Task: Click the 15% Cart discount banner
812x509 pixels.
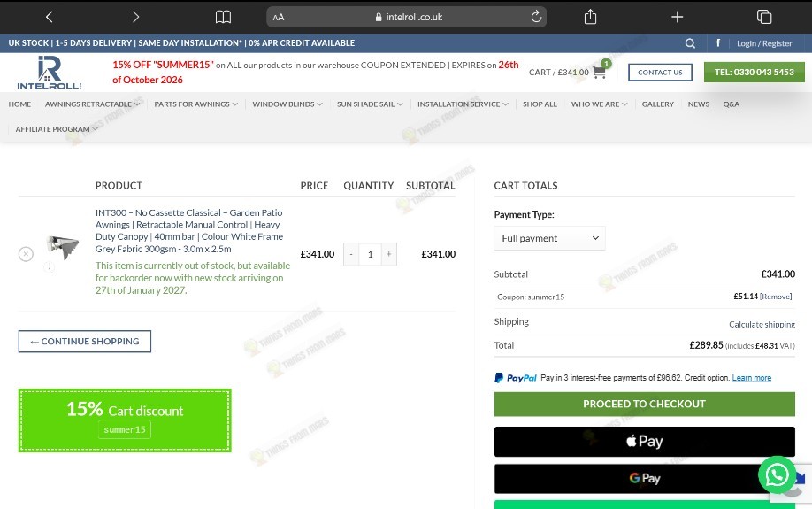Action: 125,420
